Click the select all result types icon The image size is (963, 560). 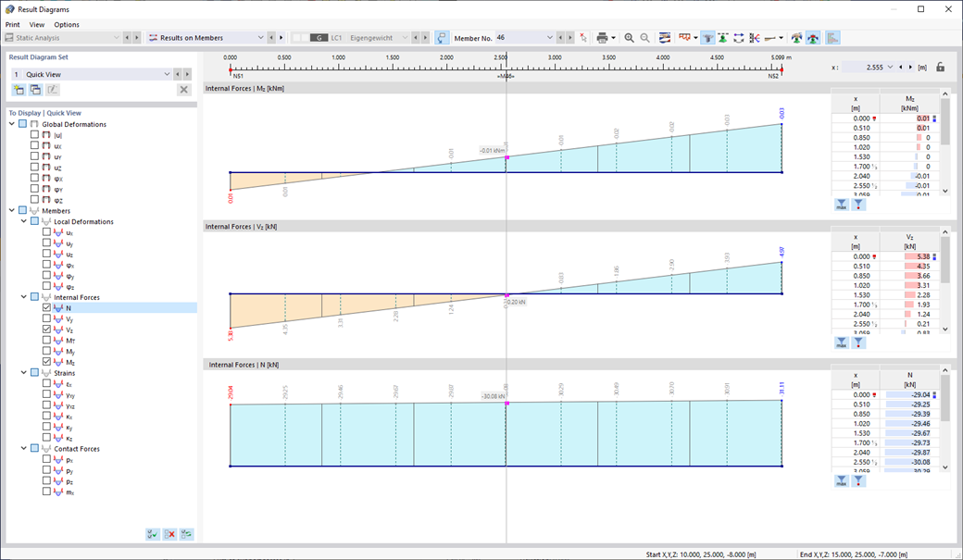153,534
